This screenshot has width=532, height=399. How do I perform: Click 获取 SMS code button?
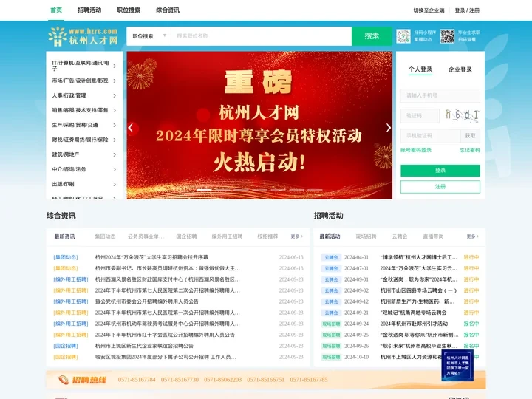(470, 136)
